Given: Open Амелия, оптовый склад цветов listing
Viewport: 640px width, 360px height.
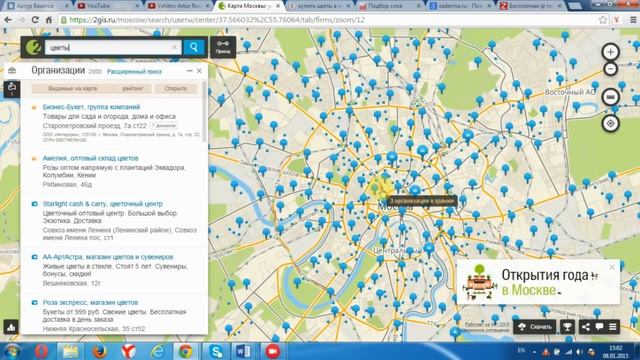Looking at the screenshot, I should [x=91, y=158].
